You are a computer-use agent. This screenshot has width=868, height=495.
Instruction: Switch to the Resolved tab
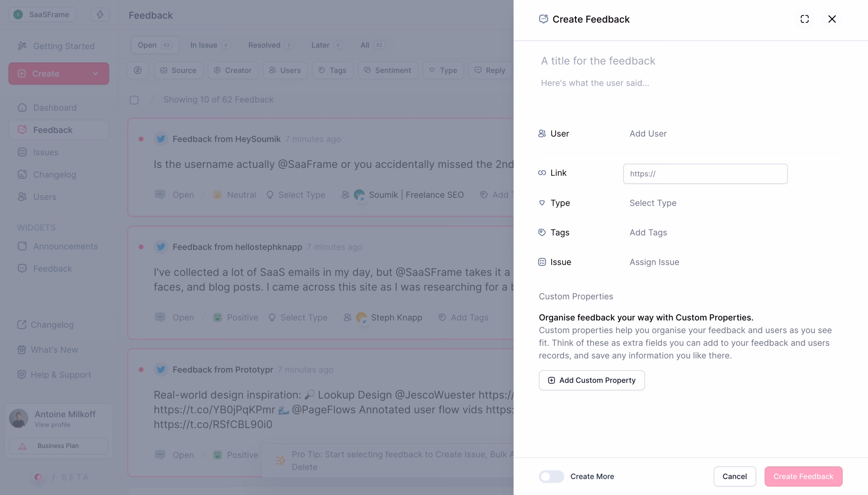[270, 45]
